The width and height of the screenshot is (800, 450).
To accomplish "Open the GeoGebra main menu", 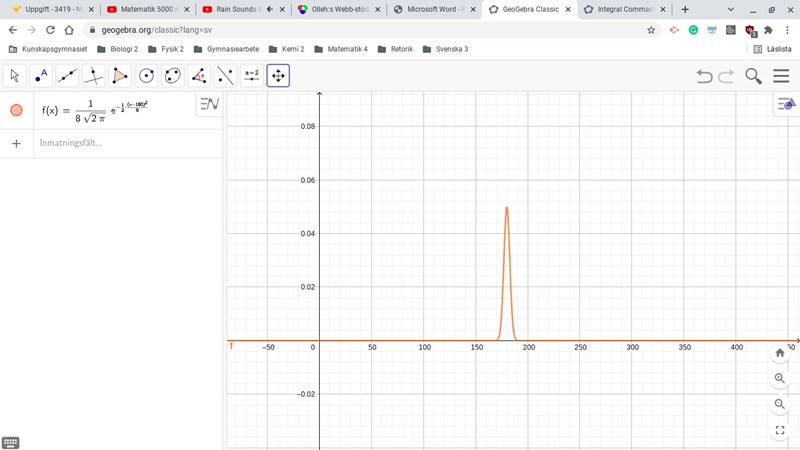I will (x=781, y=76).
